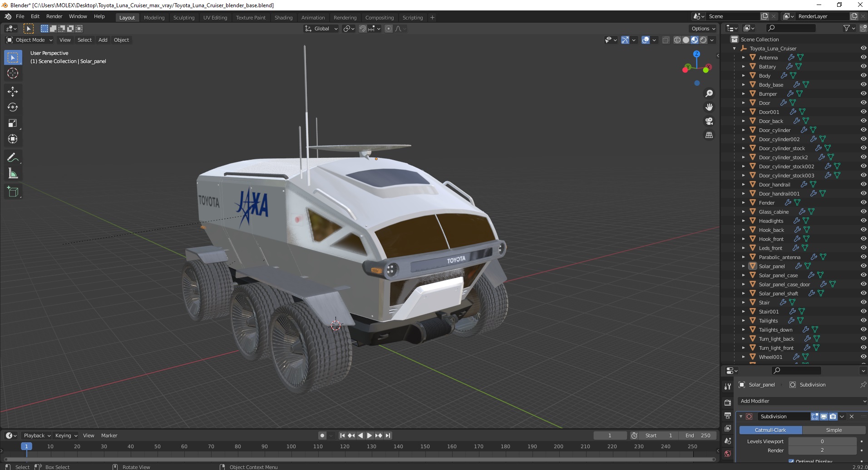Play the animation forward
The image size is (868, 470).
370,436
